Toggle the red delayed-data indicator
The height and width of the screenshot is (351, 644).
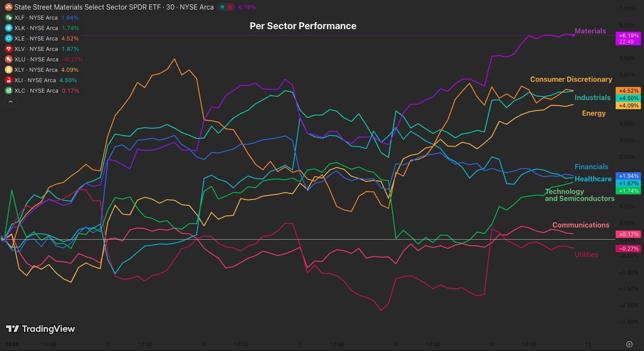click(x=230, y=7)
